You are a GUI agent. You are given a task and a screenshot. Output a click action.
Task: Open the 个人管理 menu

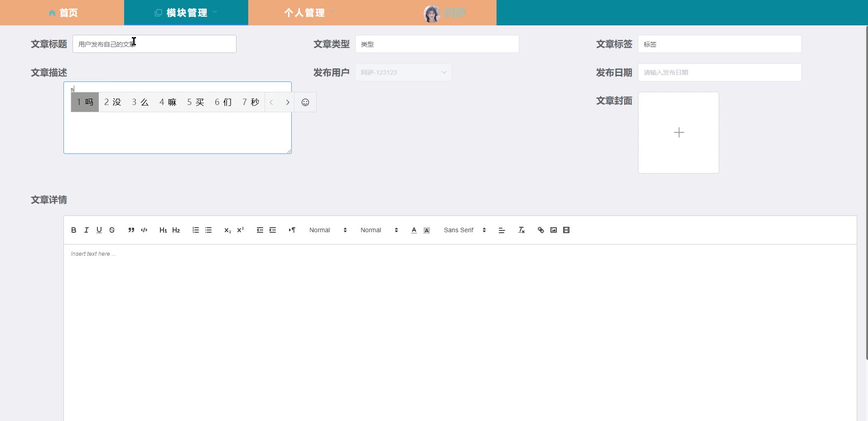(310, 13)
